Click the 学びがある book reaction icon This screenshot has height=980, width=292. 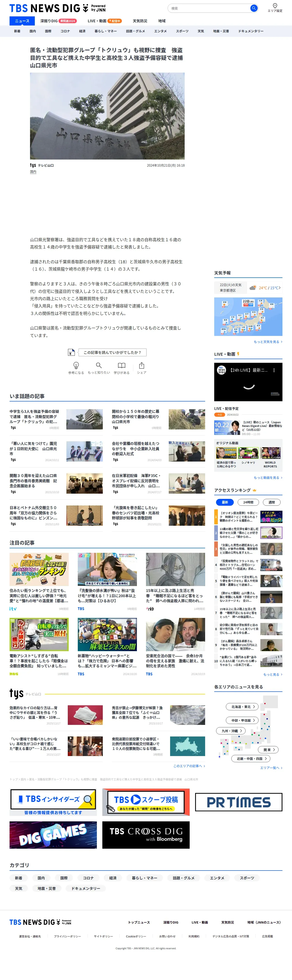(122, 365)
